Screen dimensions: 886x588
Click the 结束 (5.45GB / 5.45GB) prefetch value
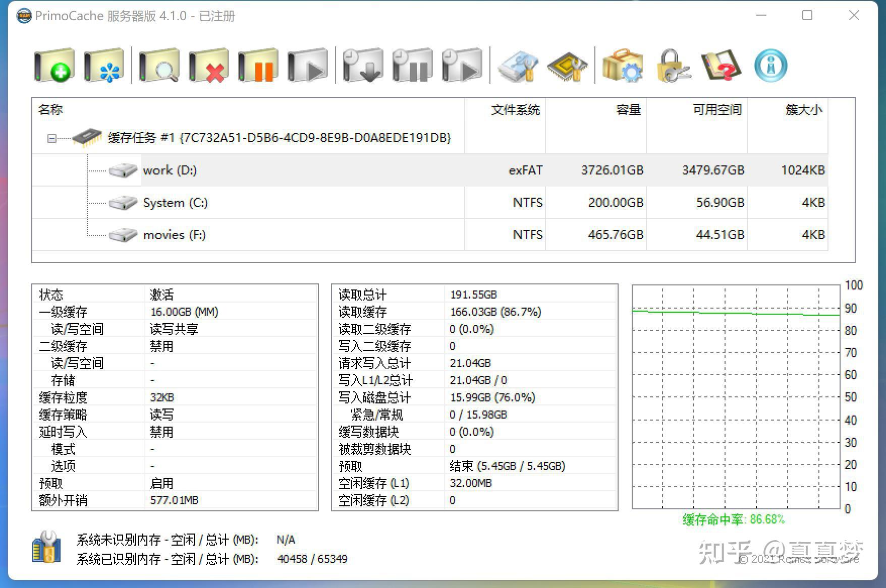508,466
